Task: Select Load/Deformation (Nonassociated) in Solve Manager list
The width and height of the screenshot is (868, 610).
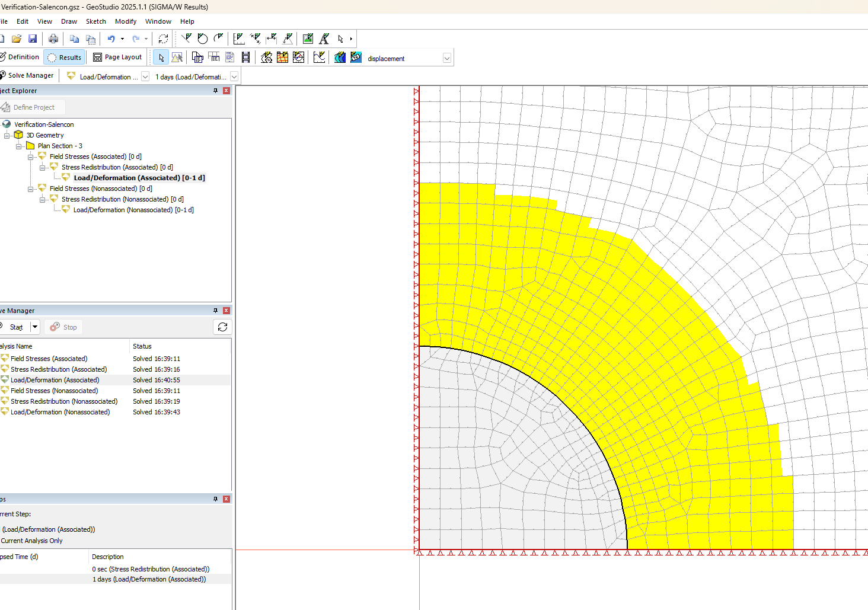Action: (60, 412)
